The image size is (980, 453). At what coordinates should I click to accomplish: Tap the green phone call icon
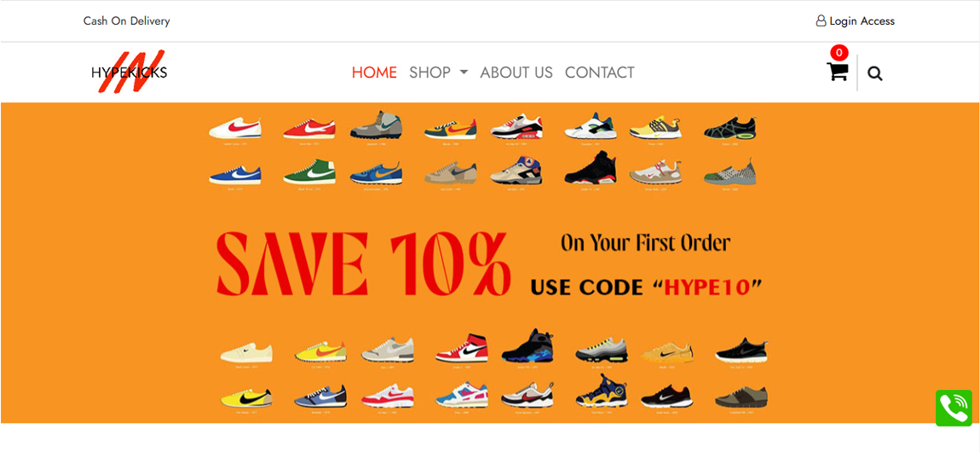[x=954, y=408]
